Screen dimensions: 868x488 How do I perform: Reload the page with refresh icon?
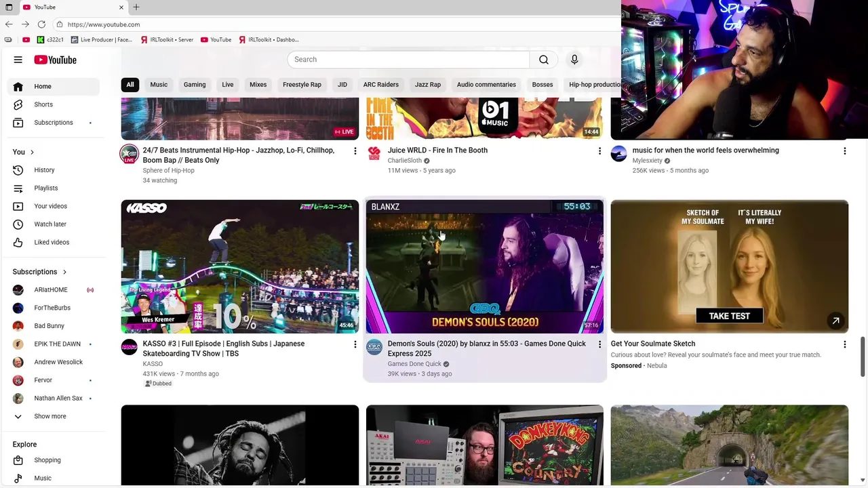[x=41, y=24]
